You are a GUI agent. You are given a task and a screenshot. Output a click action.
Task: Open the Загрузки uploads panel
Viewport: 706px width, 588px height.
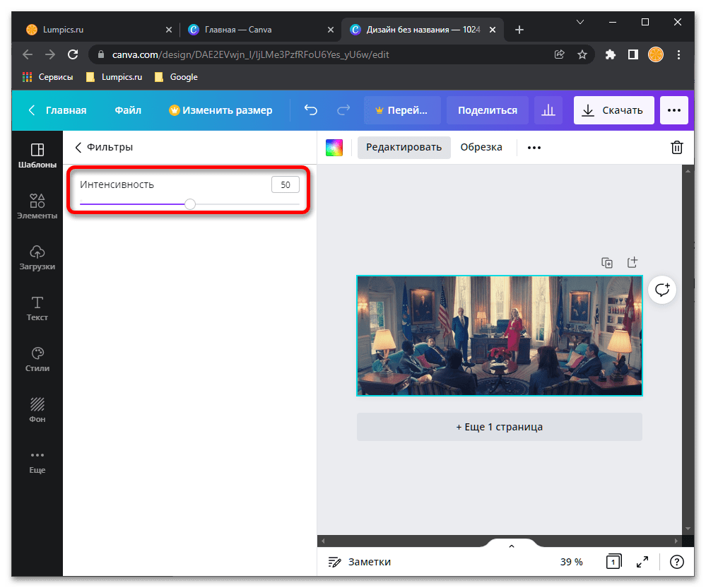pos(37,257)
